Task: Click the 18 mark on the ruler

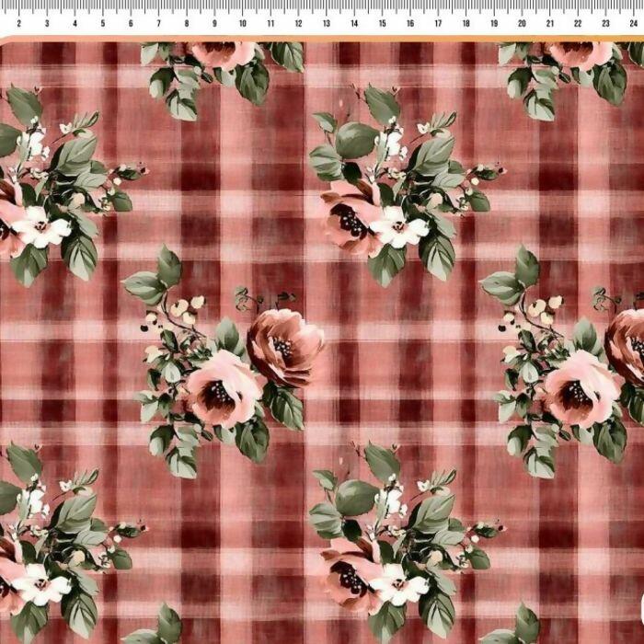Action: (466, 23)
